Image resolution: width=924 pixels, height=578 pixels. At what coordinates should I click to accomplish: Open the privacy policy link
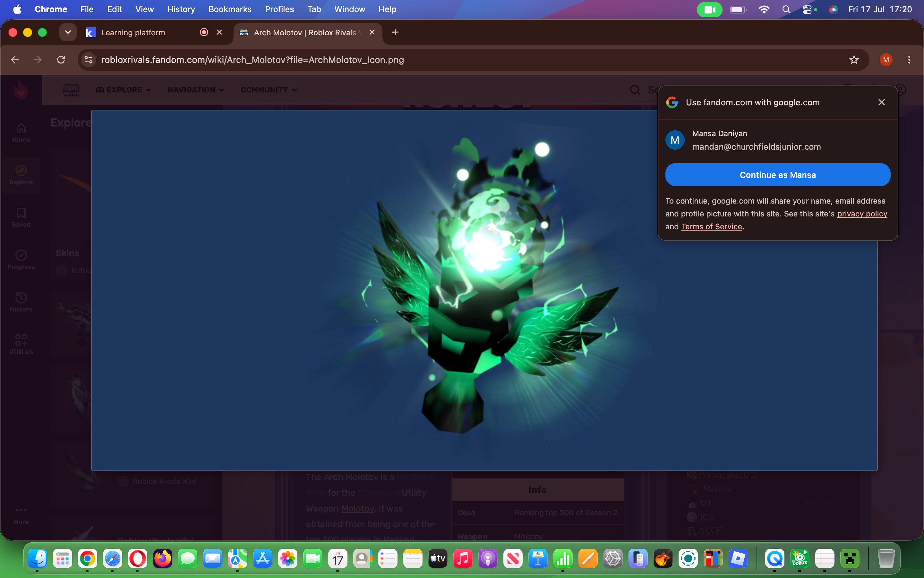click(x=862, y=214)
